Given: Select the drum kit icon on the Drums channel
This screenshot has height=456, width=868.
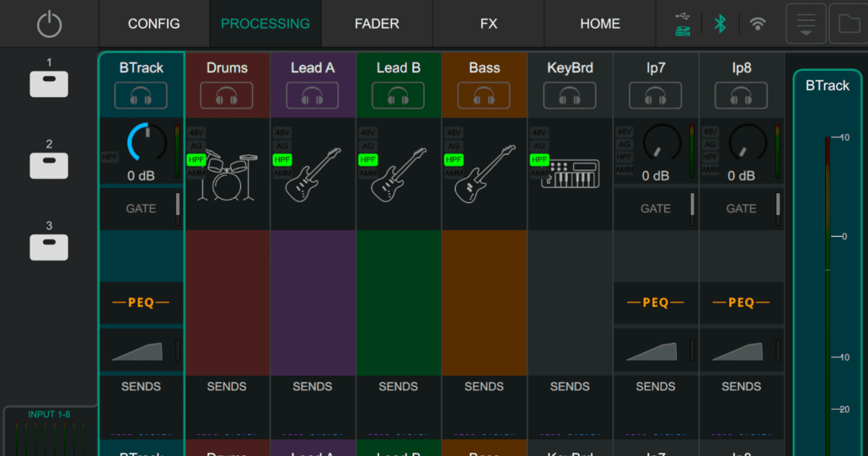Looking at the screenshot, I should point(227,175).
